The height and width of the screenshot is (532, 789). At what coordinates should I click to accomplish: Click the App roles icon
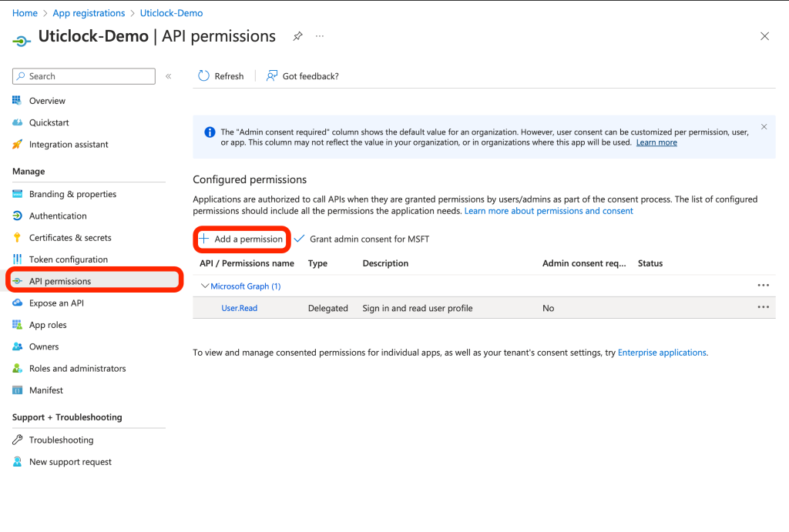click(17, 325)
